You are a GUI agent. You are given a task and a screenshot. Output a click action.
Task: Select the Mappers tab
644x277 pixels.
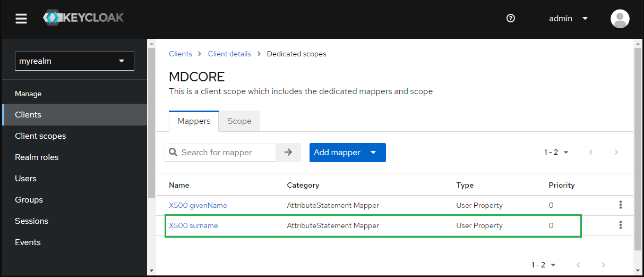coord(194,121)
